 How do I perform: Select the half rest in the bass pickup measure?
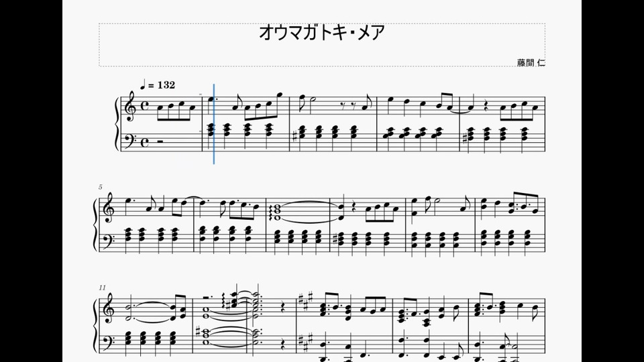click(159, 141)
